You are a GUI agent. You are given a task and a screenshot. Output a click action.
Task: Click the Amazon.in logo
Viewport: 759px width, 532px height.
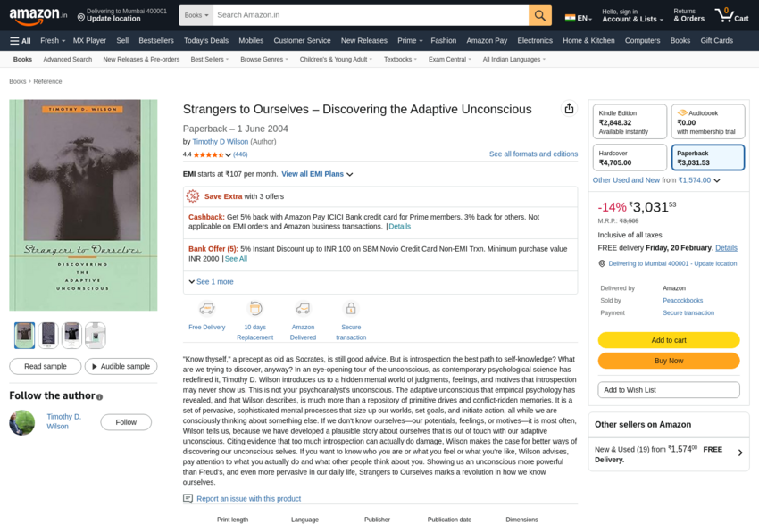coord(38,16)
